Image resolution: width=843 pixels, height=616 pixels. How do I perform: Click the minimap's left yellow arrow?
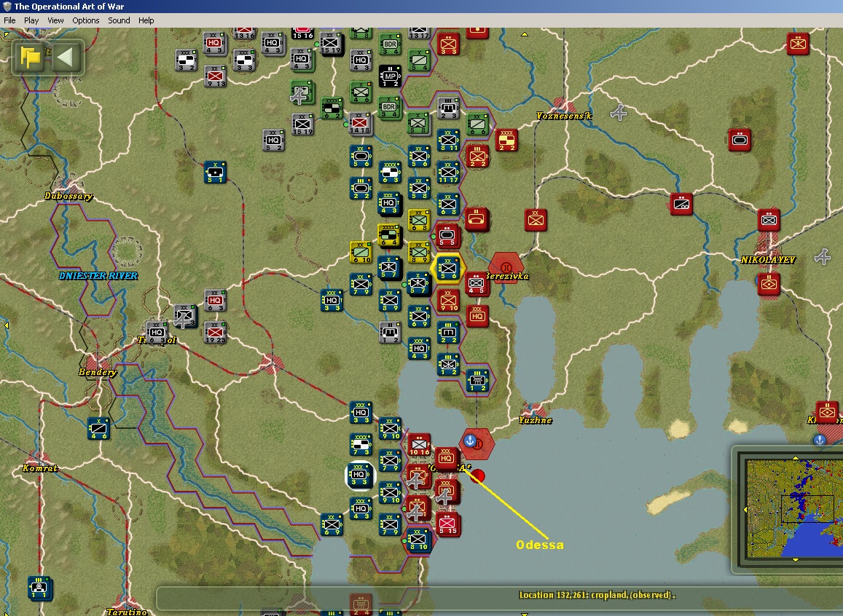tap(745, 509)
